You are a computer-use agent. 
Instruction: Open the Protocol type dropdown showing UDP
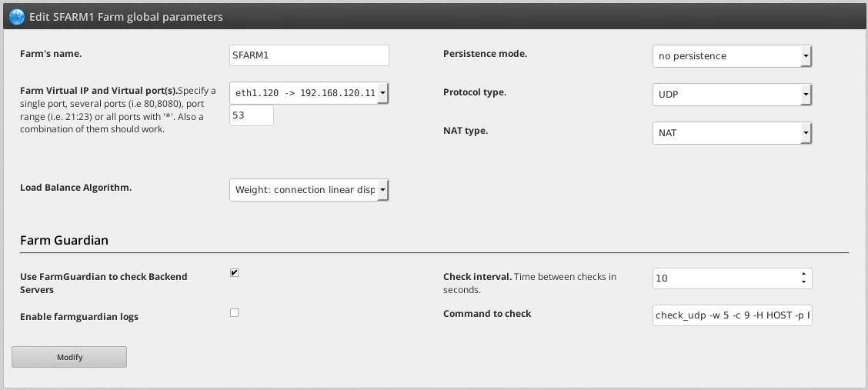pyautogui.click(x=732, y=95)
